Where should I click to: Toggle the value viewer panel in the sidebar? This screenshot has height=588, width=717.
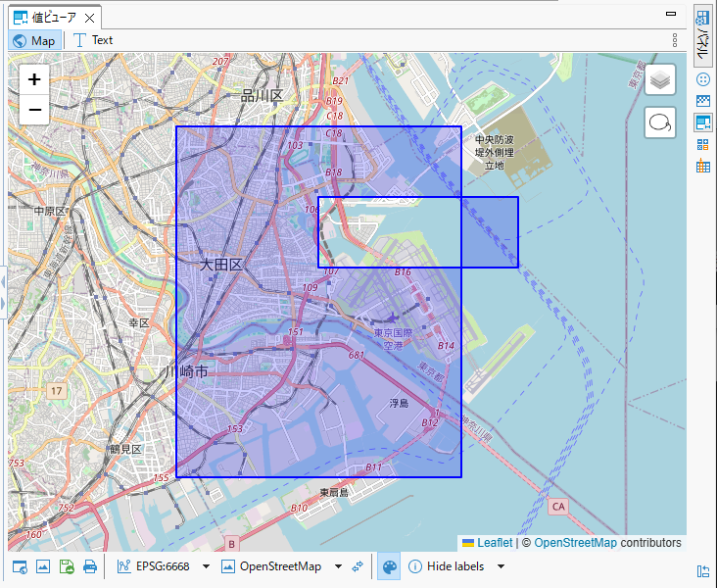(x=702, y=122)
